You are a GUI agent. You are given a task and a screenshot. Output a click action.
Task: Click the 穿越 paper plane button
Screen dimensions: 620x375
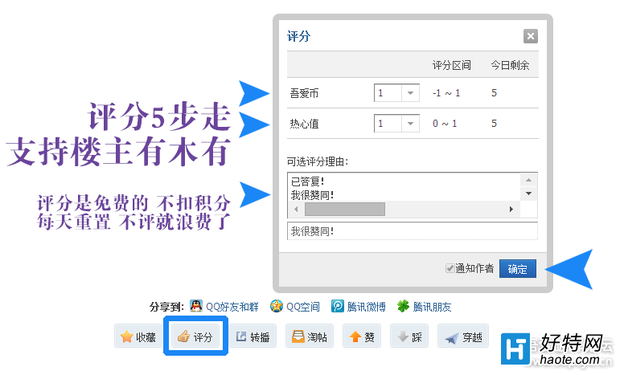coord(463,336)
